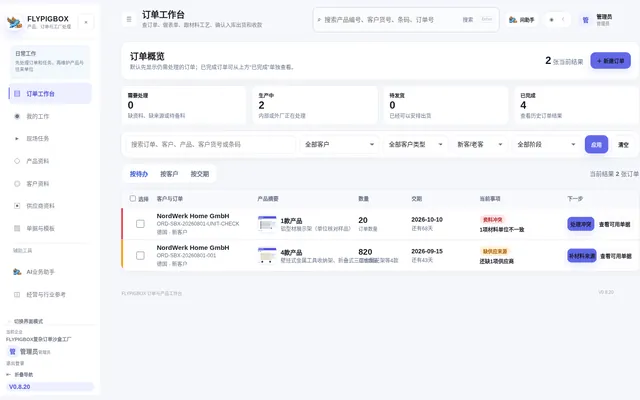This screenshot has height=400, width=640.
Task: Click the 搜索 button in top search
Action: 468,20
